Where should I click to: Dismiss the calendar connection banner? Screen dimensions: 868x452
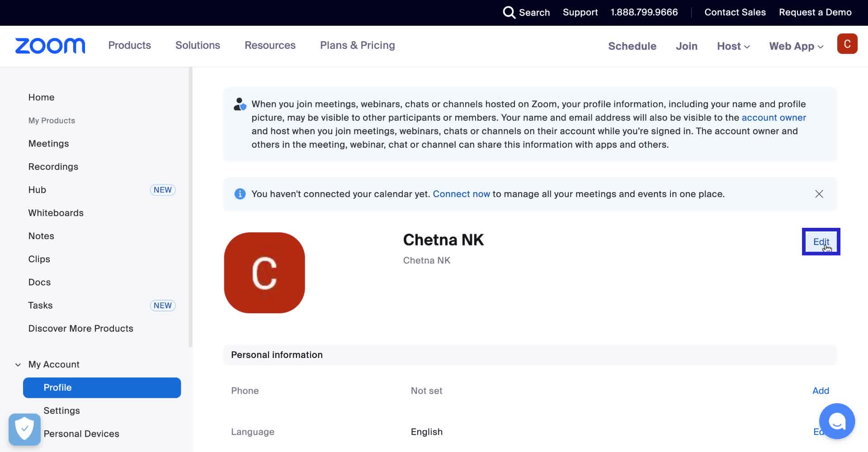819,194
